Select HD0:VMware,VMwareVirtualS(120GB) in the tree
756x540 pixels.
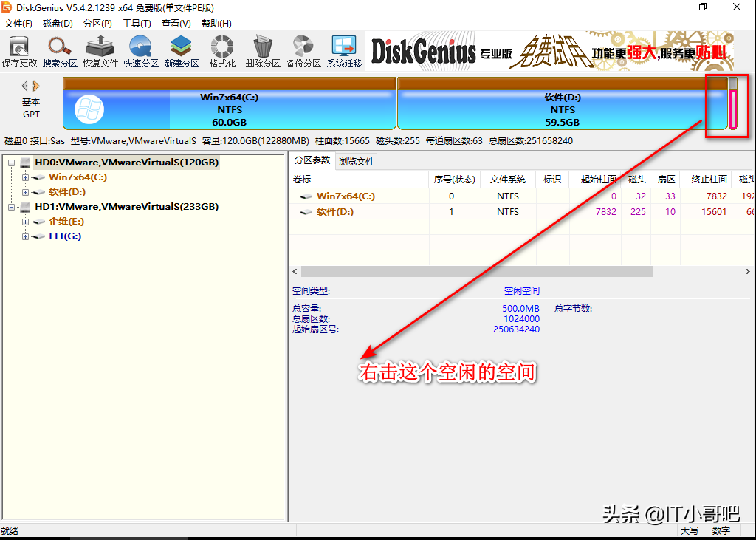[x=127, y=162]
